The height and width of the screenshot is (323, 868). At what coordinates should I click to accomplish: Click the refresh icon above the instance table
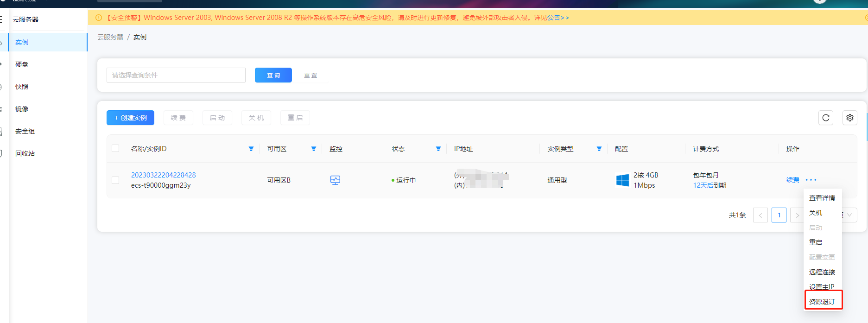(826, 118)
